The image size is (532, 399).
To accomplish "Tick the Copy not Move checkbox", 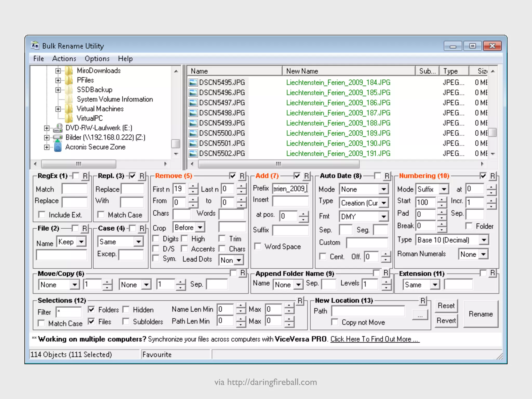I will click(x=335, y=322).
